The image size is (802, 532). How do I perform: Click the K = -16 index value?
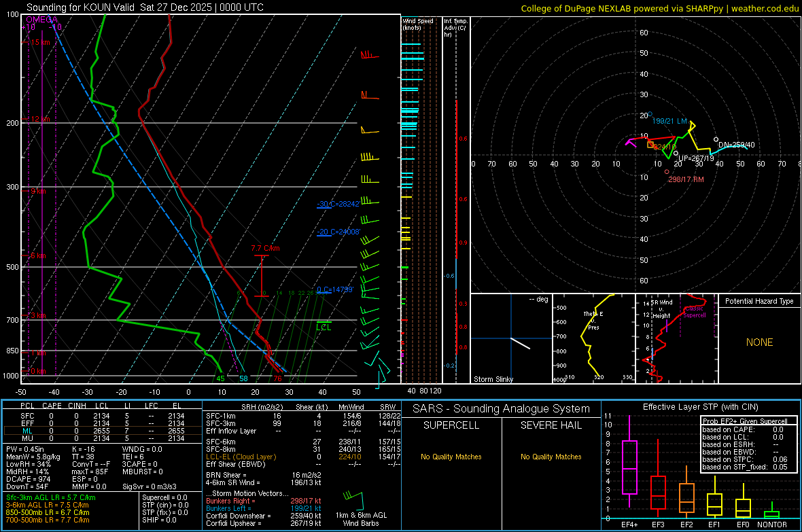click(x=84, y=449)
